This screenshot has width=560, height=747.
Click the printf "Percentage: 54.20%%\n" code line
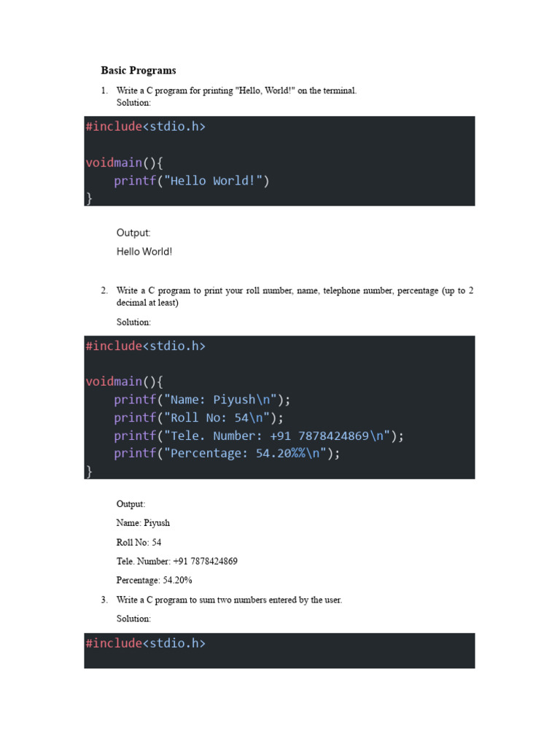227,454
